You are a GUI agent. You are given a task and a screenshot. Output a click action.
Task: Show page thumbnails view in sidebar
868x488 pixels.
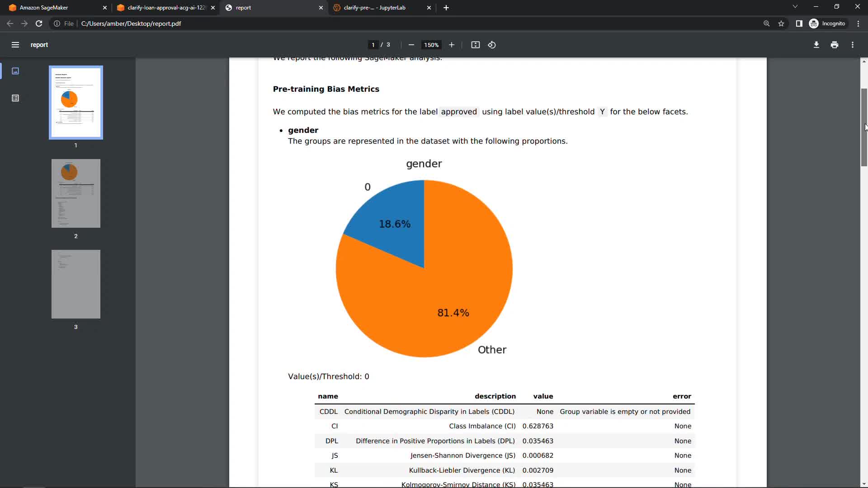[15, 71]
